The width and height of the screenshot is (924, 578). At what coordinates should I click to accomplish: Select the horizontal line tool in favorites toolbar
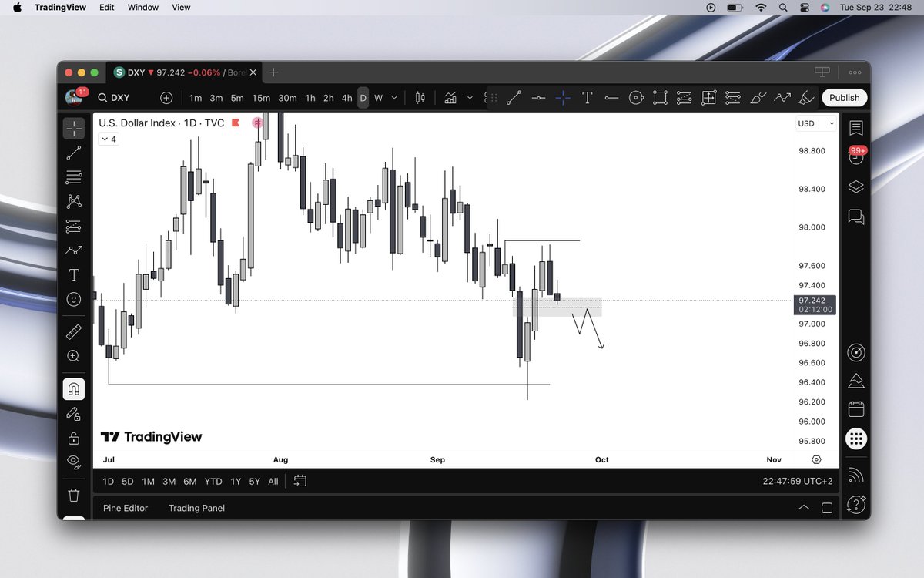coord(539,98)
